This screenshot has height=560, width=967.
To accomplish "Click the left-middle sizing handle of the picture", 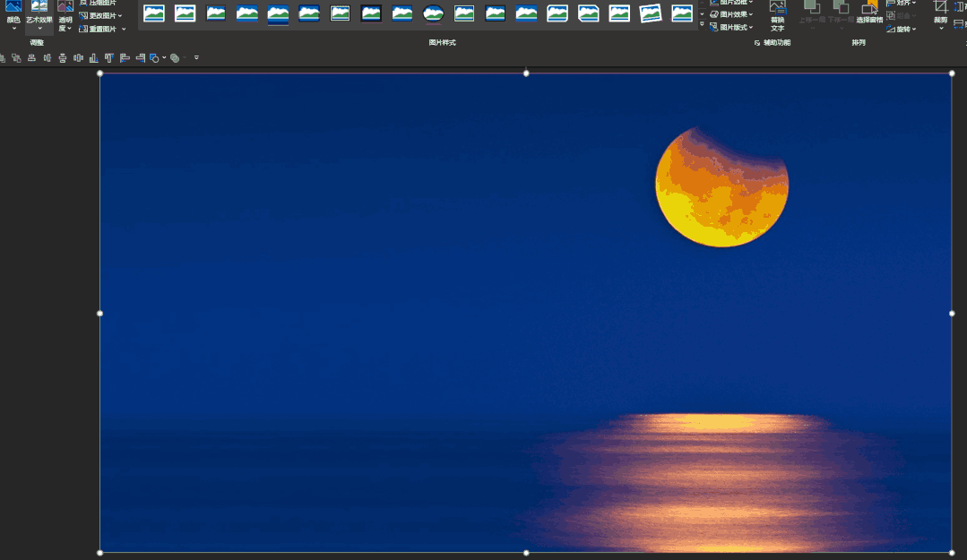I will pyautogui.click(x=99, y=314).
